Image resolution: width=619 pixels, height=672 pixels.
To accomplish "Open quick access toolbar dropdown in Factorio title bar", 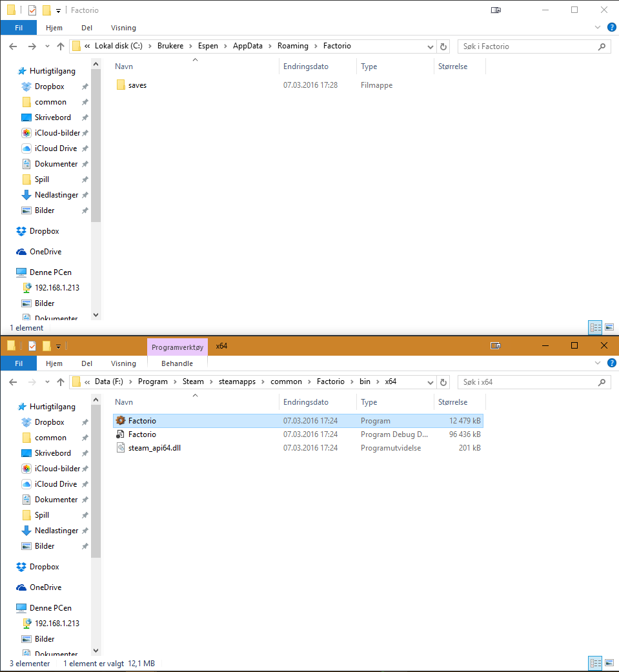I will (x=58, y=11).
